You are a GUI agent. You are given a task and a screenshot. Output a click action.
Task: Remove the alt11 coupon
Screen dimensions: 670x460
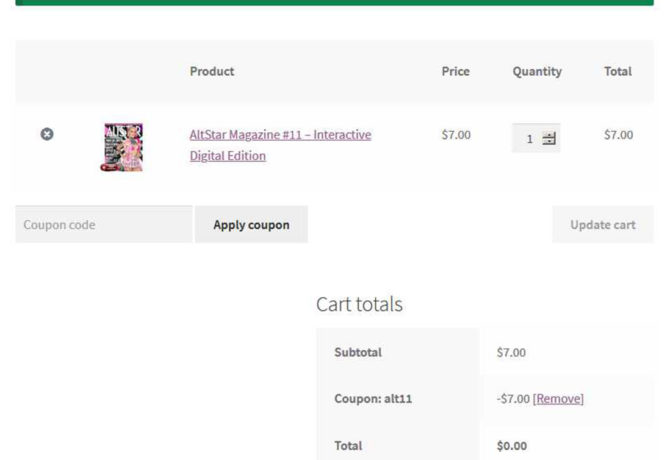pyautogui.click(x=558, y=399)
